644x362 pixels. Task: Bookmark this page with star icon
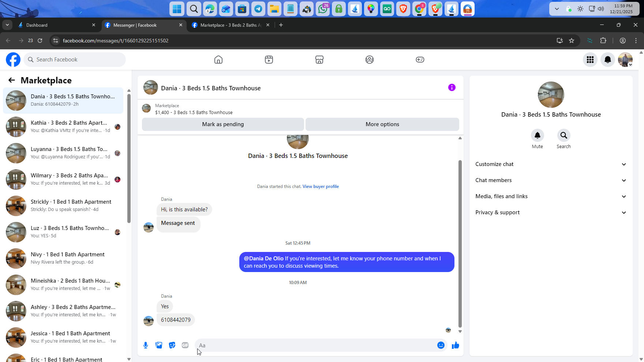pyautogui.click(x=572, y=41)
